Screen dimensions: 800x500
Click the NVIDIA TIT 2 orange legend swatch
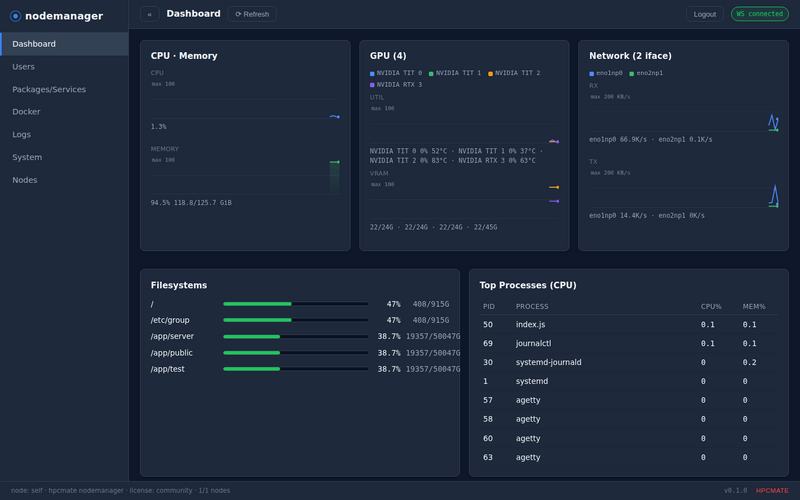490,73
